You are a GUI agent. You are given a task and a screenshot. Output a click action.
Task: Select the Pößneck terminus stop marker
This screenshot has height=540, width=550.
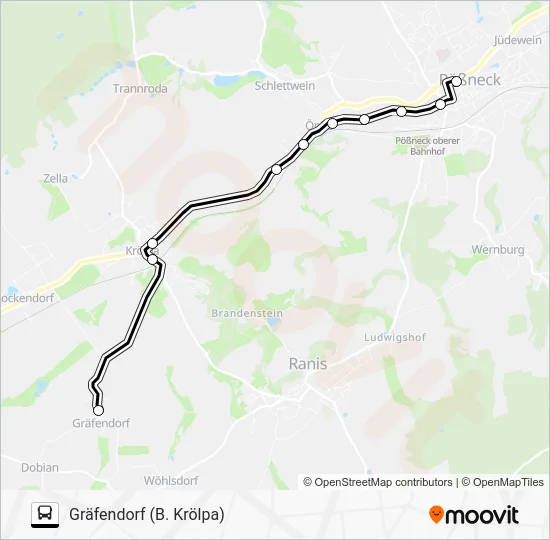coord(457,81)
